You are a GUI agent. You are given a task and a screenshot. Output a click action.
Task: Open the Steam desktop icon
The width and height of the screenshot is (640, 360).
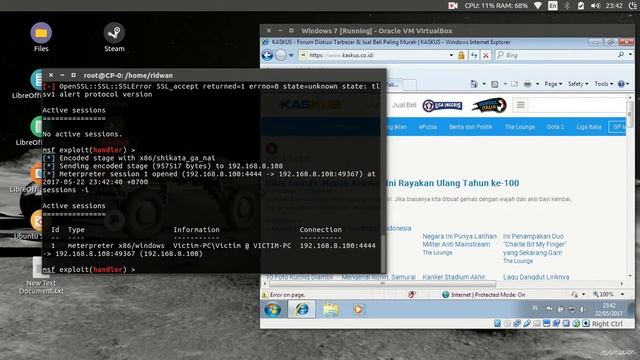click(x=114, y=37)
